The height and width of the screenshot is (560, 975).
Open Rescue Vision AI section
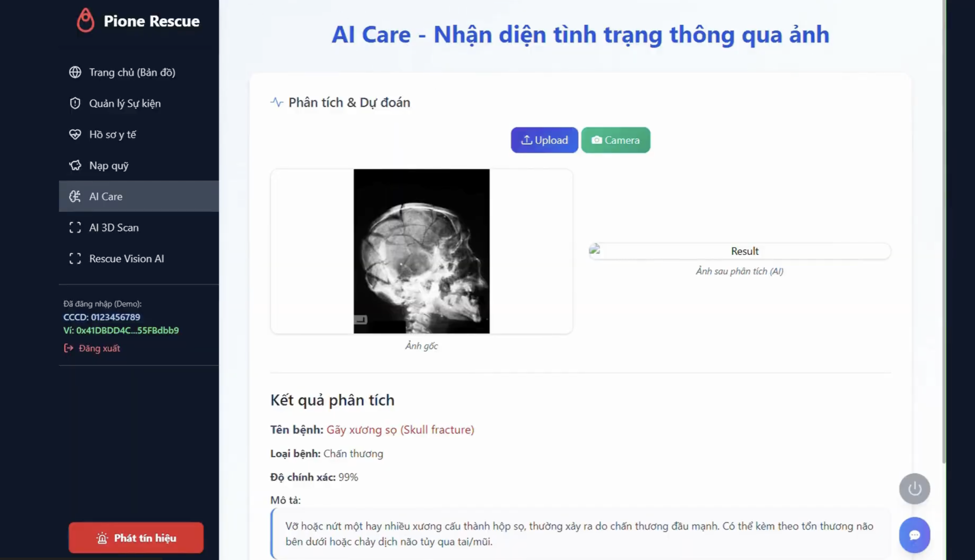point(126,258)
